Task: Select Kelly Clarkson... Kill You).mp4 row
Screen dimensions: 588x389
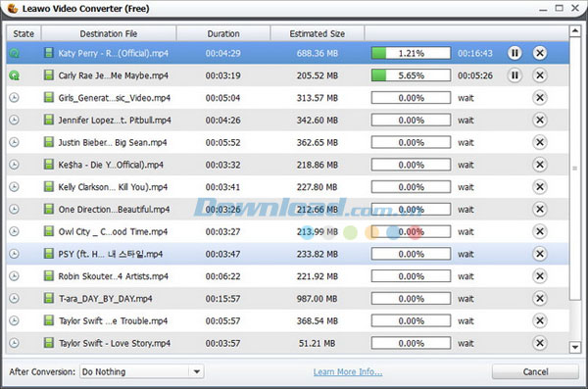Action: tap(287, 187)
